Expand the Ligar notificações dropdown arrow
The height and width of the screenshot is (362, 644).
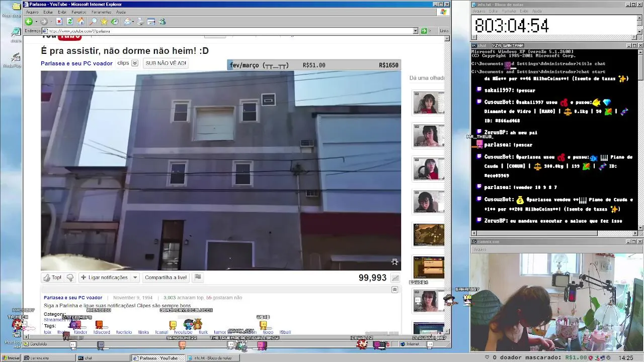pyautogui.click(x=135, y=278)
